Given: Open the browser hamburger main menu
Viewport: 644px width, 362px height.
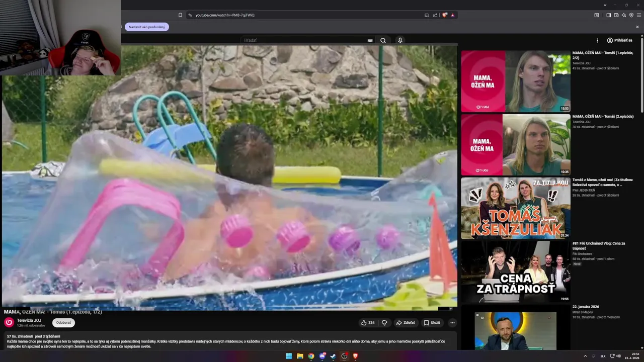Looking at the screenshot, I should (639, 15).
